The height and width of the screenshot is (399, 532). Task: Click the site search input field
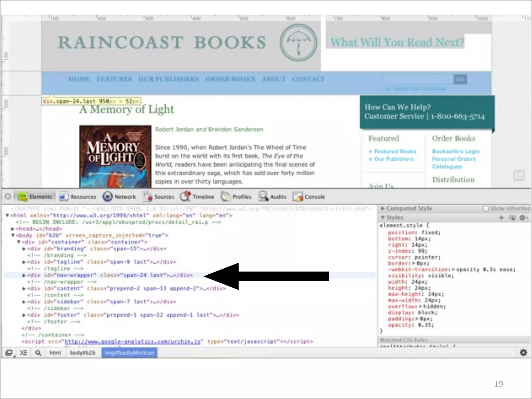418,79
